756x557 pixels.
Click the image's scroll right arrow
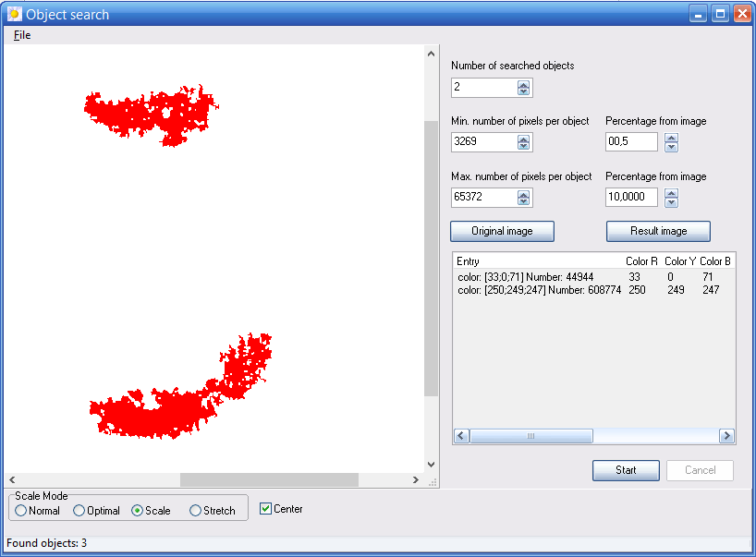pos(416,480)
